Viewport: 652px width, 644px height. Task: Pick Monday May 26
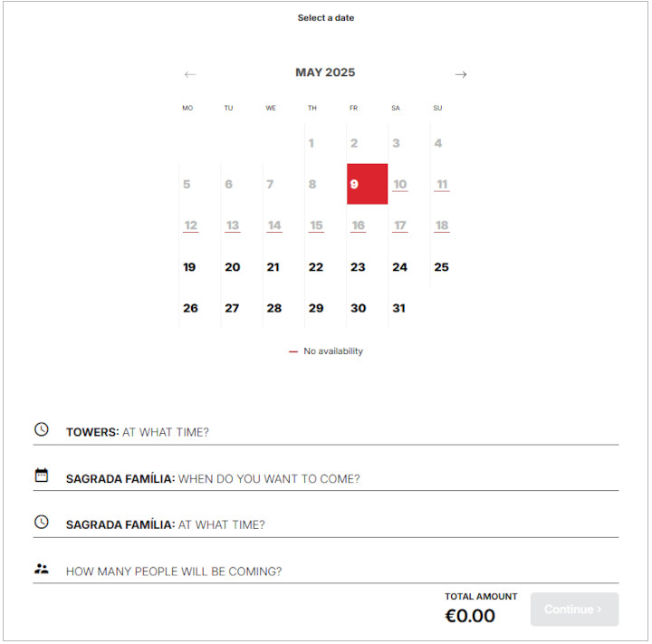[x=190, y=308]
